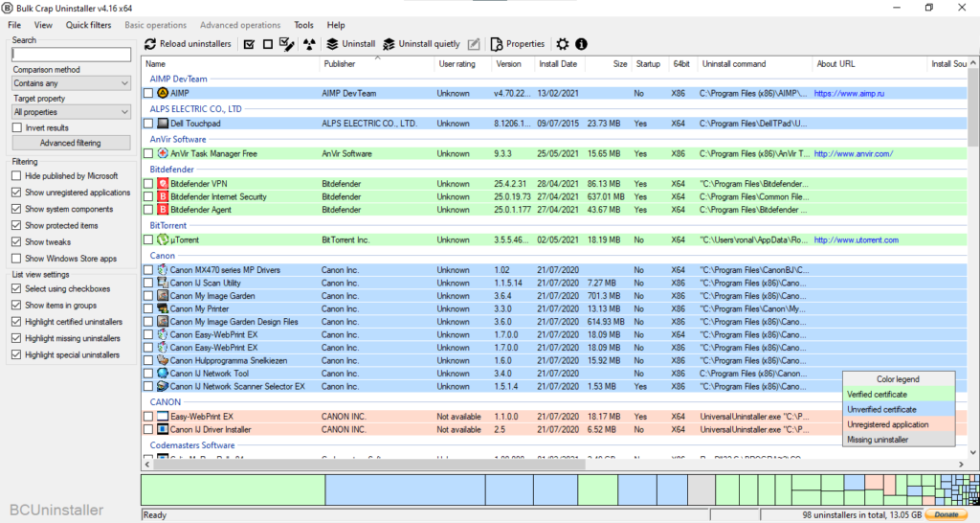Check the box for µTorrent
The height and width of the screenshot is (523, 980).
click(x=148, y=239)
